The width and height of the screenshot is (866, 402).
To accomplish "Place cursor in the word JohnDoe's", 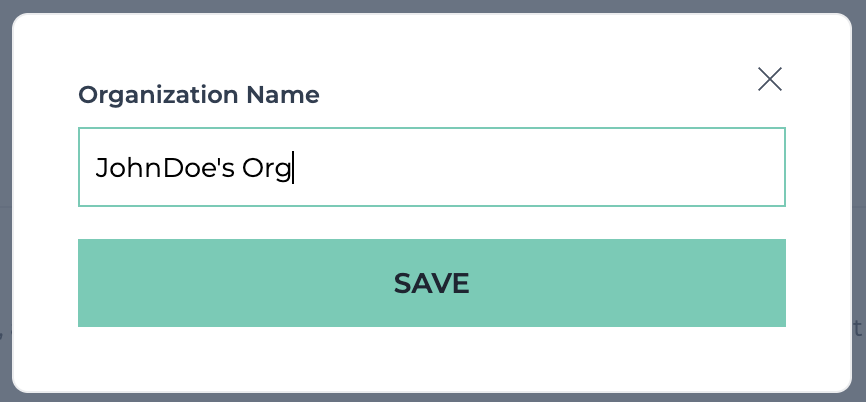I will point(165,168).
